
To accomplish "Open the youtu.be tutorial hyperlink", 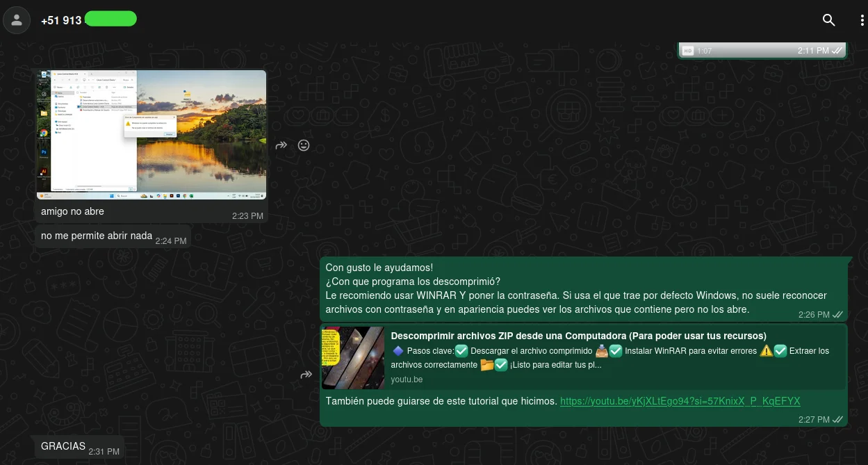I will coord(680,401).
